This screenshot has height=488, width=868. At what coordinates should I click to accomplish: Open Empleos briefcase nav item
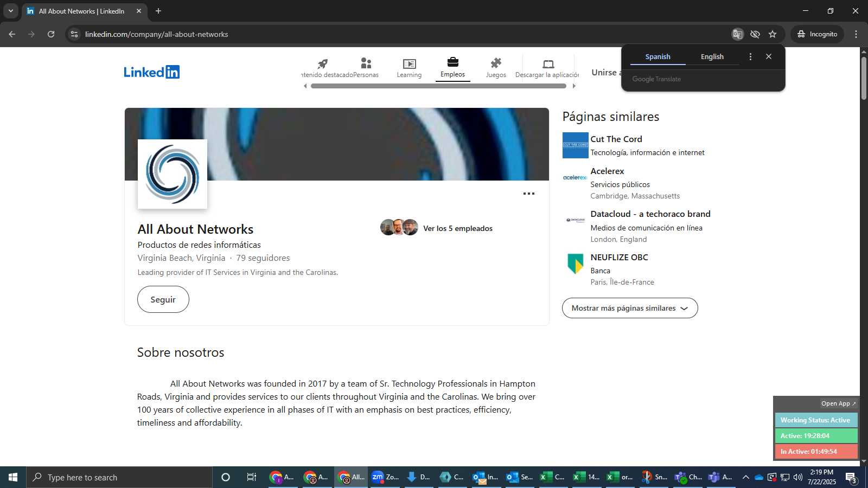pyautogui.click(x=452, y=68)
